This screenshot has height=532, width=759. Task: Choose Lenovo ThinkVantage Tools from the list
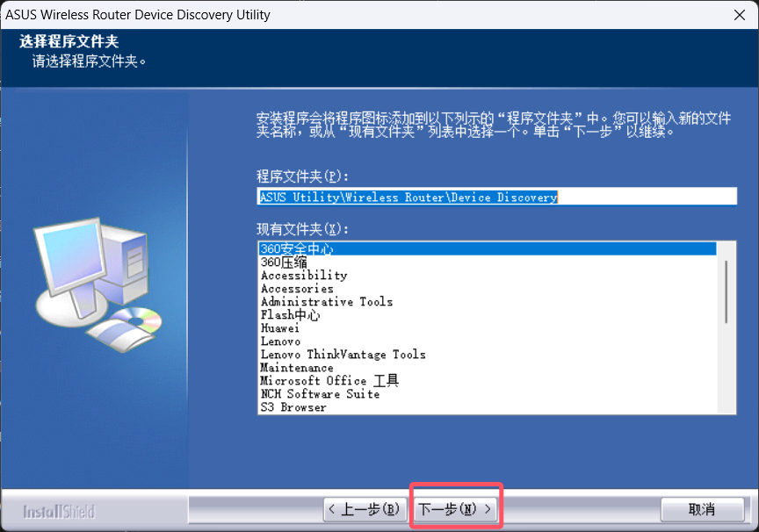[343, 355]
